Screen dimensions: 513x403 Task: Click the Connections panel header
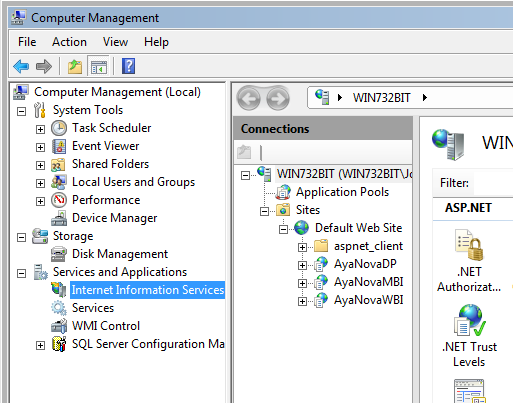[323, 129]
